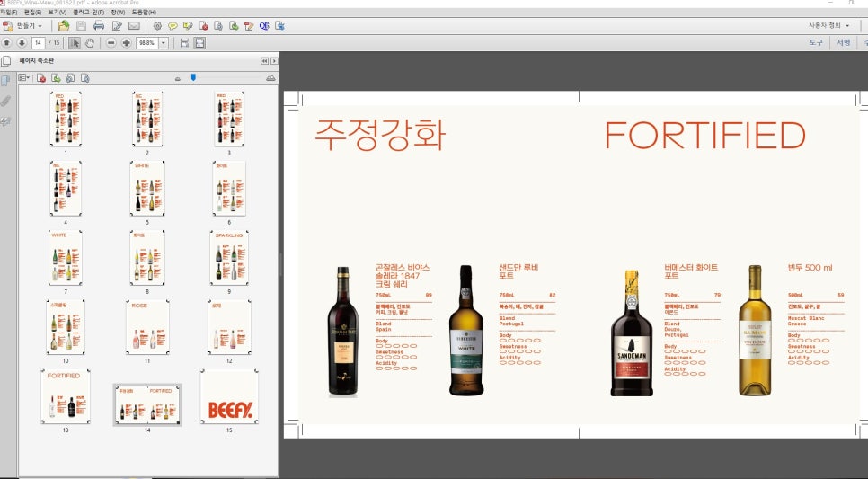
Task: Click the page number field showing 14
Action: (39, 42)
